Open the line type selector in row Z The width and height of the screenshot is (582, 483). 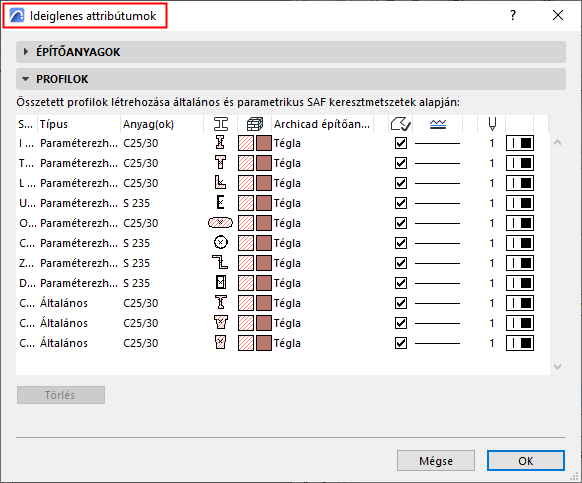pos(437,264)
